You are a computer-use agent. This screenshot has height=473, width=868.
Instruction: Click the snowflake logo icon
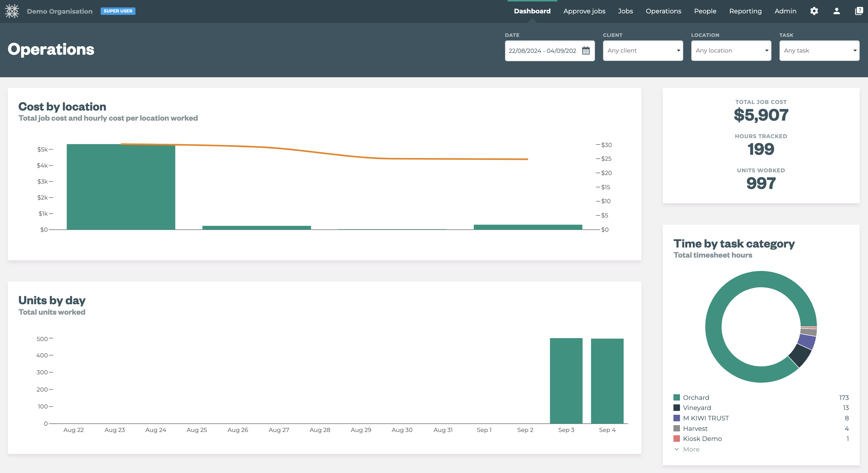(x=12, y=11)
